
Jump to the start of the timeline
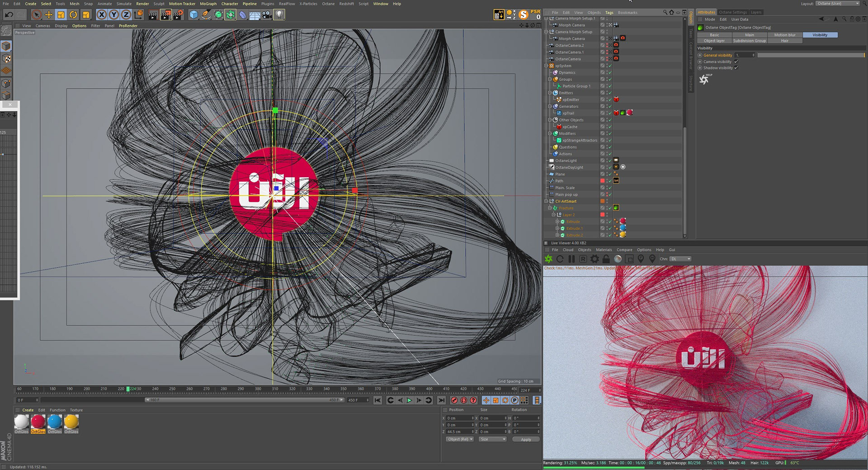coord(378,400)
